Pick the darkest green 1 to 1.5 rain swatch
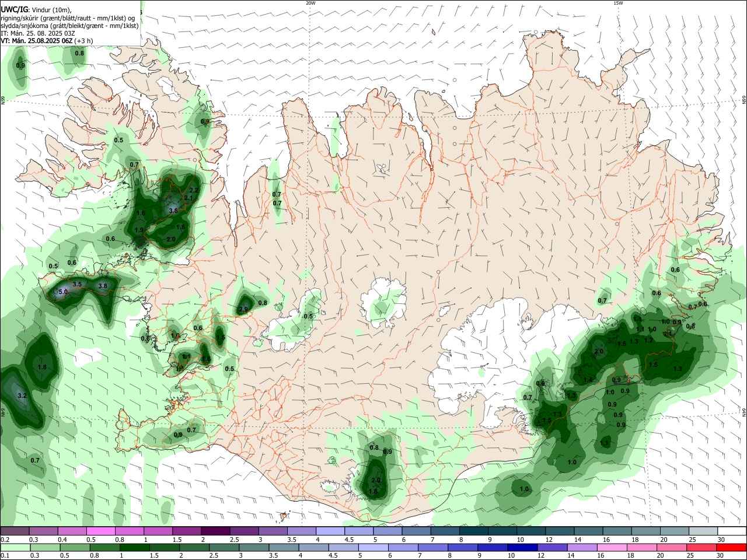 tap(135, 548)
